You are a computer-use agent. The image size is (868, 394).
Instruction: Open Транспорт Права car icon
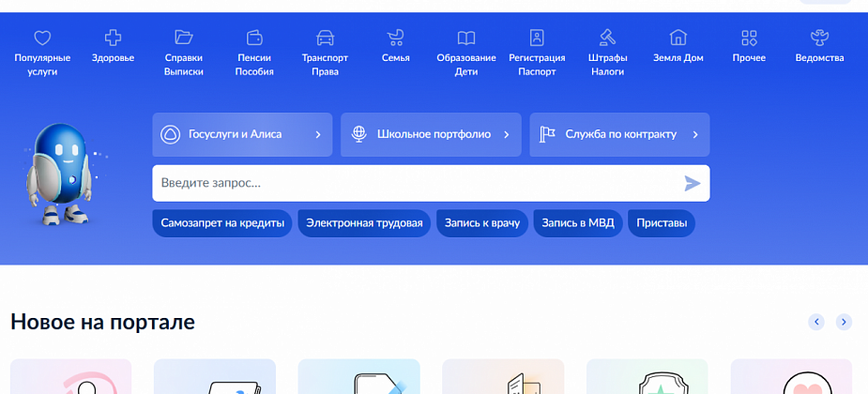click(x=325, y=38)
